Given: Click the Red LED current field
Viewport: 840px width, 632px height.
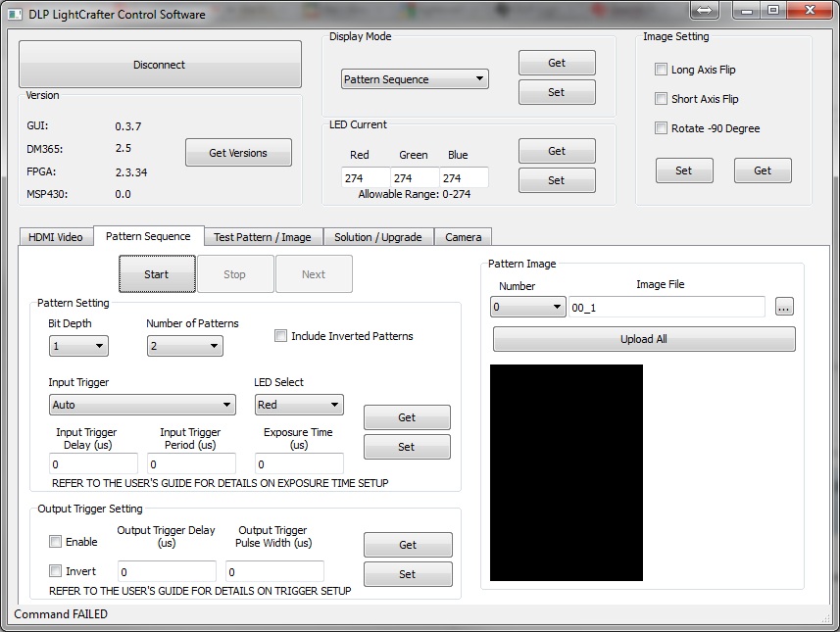Looking at the screenshot, I should coord(366,177).
